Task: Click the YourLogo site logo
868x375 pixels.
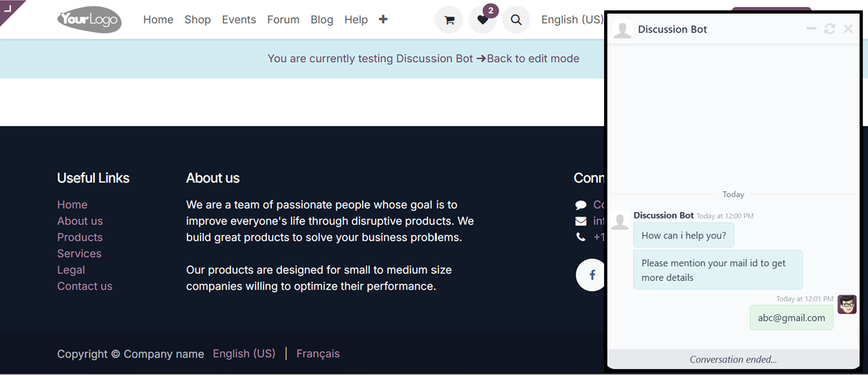Action: tap(89, 19)
